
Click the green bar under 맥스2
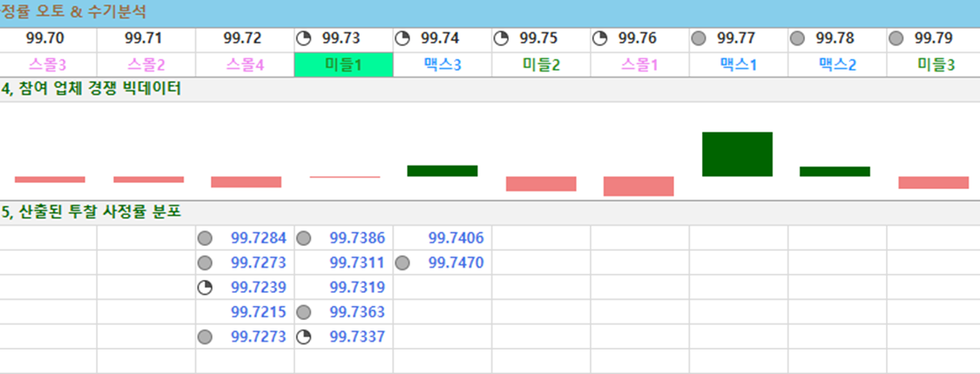(x=835, y=172)
